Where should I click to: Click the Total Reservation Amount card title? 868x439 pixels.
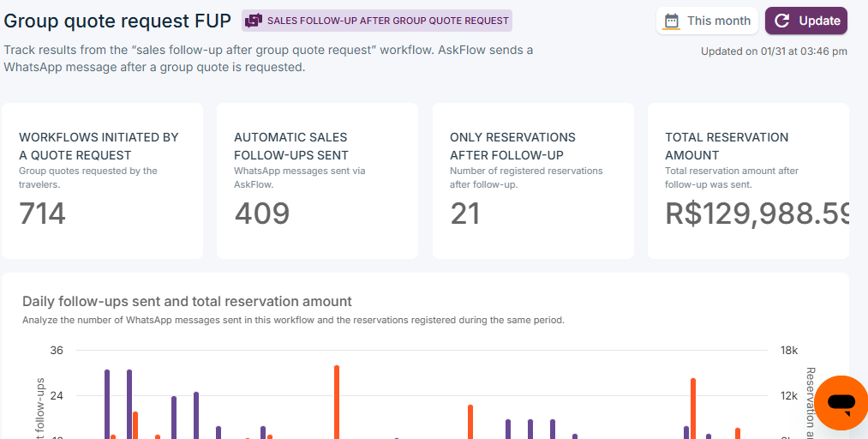727,146
